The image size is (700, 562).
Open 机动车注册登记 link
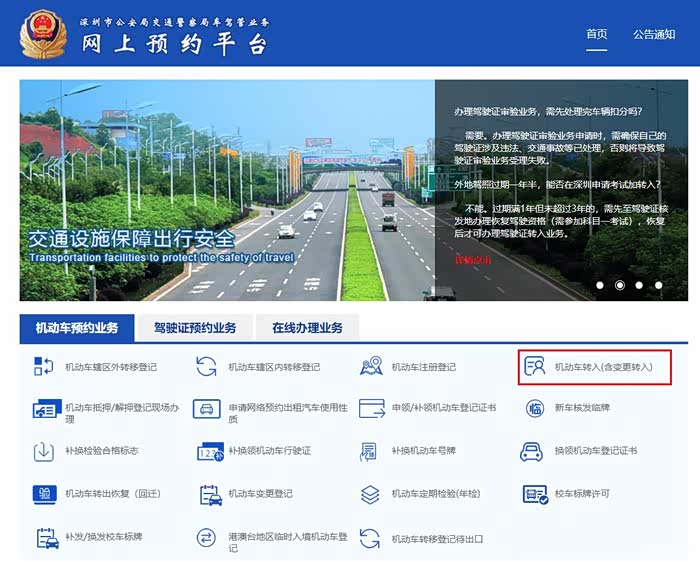(424, 367)
